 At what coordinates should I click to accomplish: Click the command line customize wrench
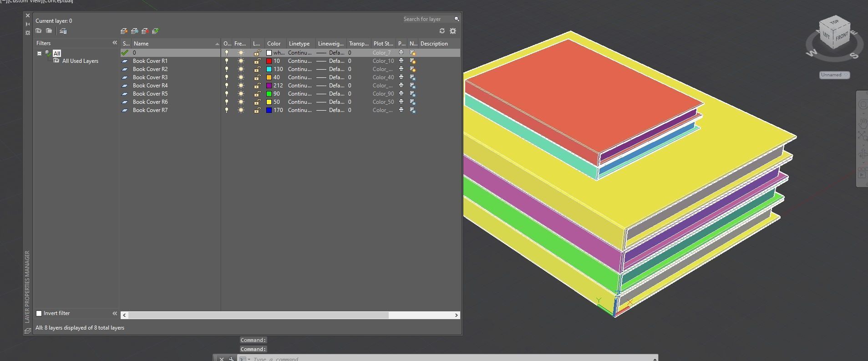[x=232, y=359]
